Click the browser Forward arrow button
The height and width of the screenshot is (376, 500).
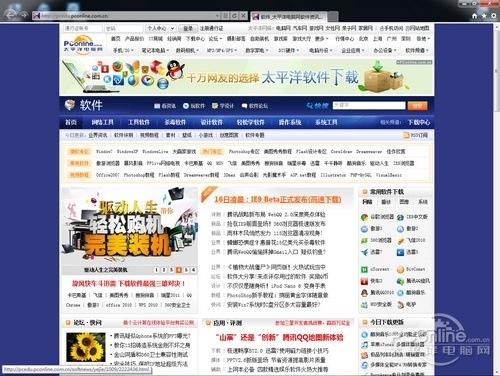24,15
